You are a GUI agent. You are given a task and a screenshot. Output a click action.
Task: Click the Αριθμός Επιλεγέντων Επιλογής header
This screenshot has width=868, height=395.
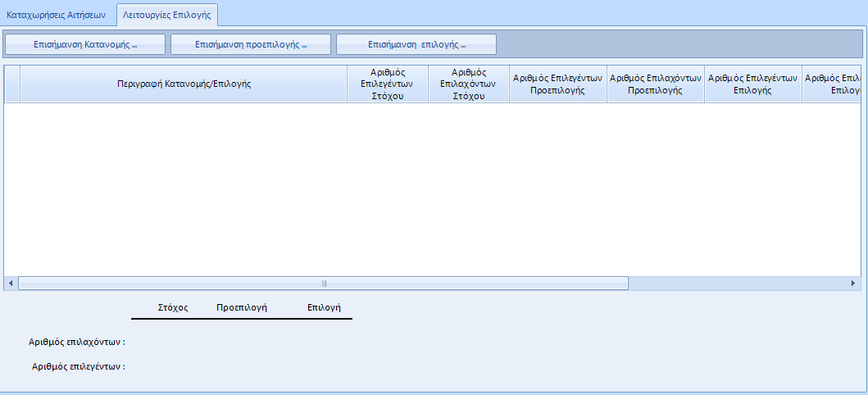752,84
